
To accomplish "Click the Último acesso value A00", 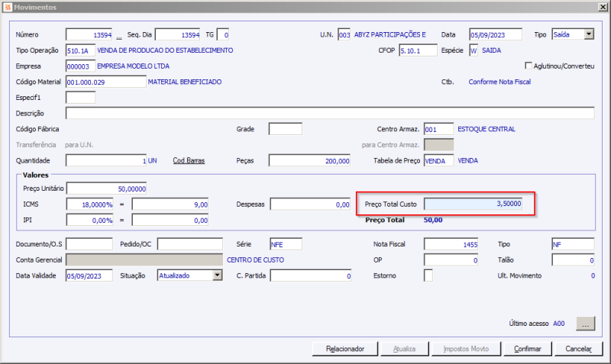I will pos(559,324).
